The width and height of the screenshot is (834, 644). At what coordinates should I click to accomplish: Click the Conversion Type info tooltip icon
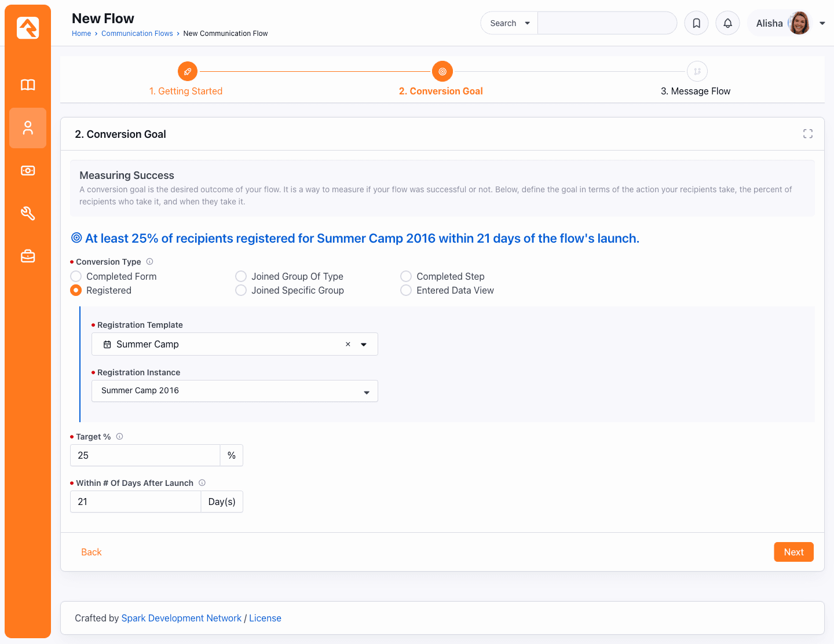149,261
